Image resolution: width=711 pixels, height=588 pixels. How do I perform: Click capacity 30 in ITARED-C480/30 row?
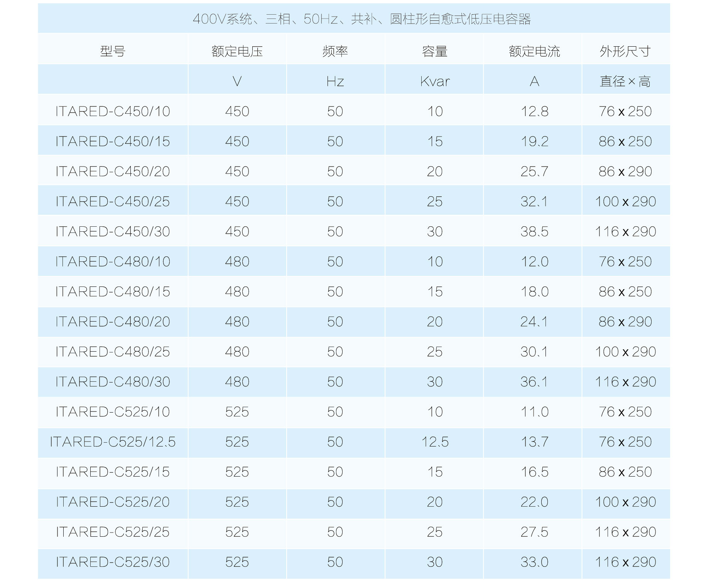(435, 382)
